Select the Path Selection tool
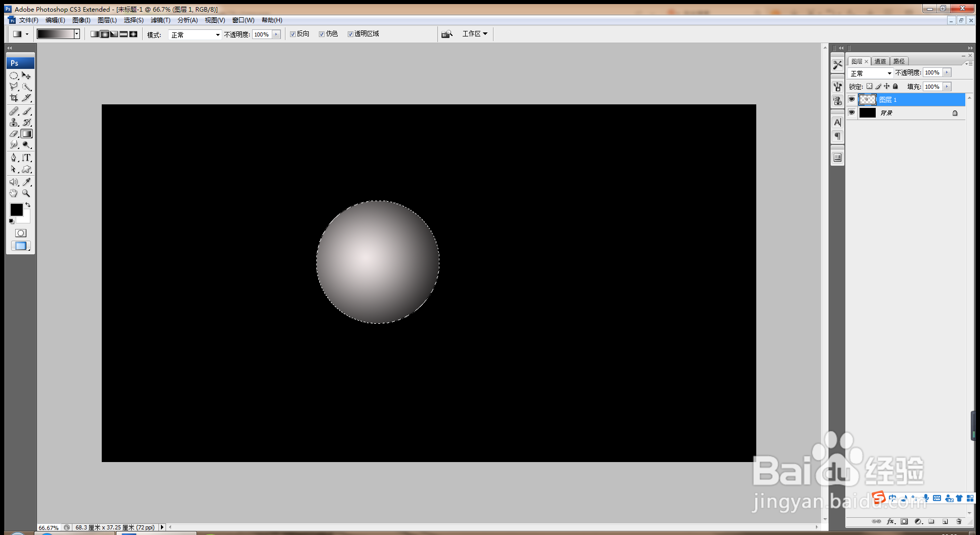The width and height of the screenshot is (980, 535). click(x=14, y=169)
